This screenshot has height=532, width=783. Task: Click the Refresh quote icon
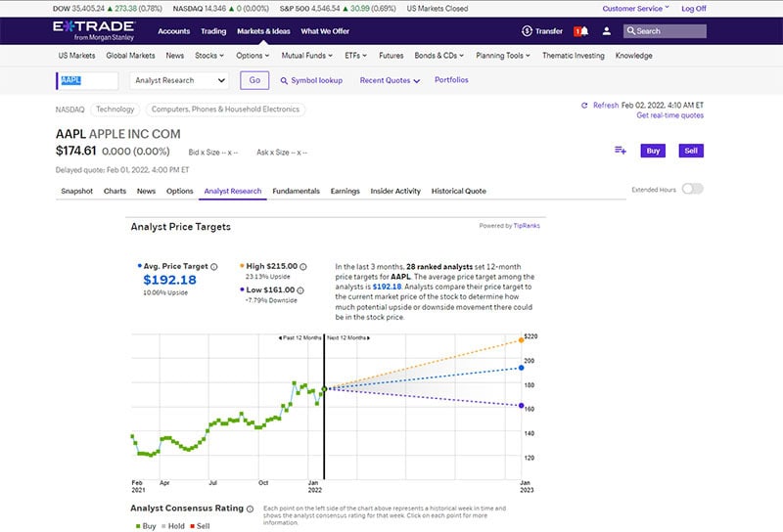(x=586, y=105)
